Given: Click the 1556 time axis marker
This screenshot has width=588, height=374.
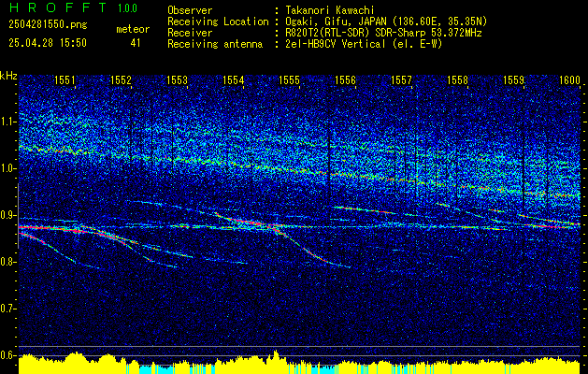Looking at the screenshot, I should pyautogui.click(x=345, y=79).
